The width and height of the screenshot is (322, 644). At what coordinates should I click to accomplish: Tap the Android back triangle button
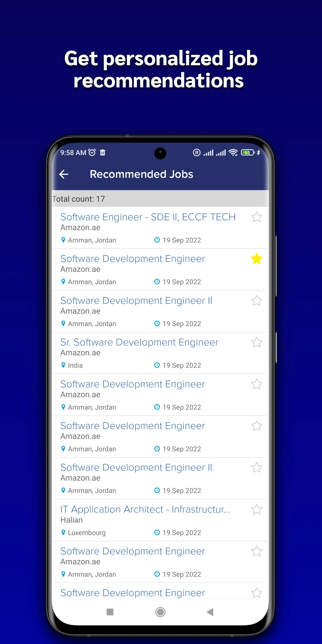coord(210,612)
